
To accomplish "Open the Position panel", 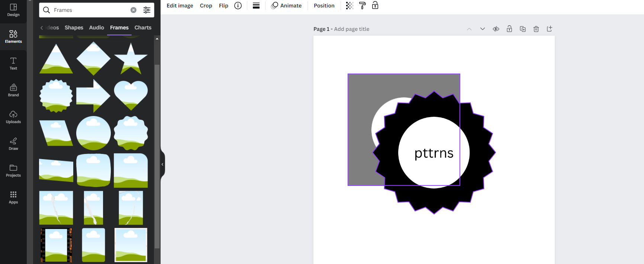I will click(324, 6).
